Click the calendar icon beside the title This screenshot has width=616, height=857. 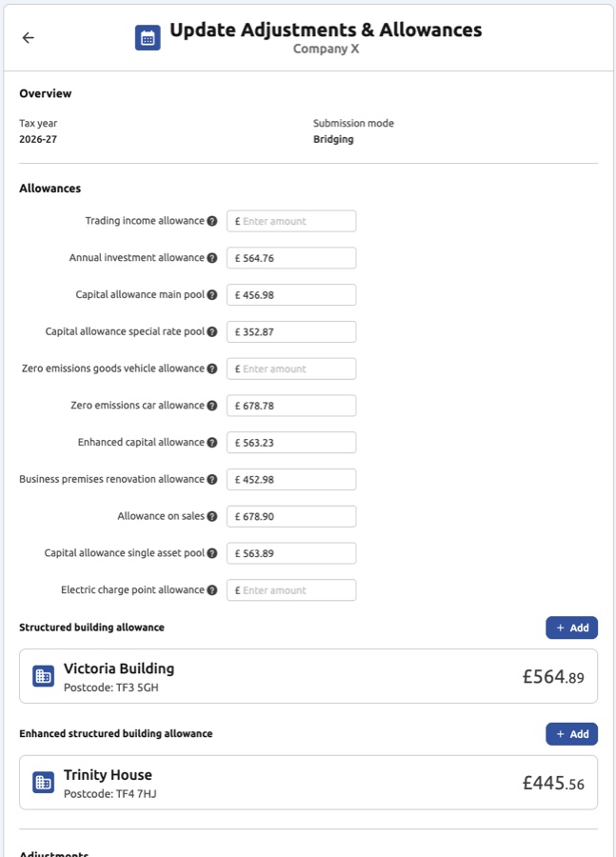pyautogui.click(x=148, y=38)
